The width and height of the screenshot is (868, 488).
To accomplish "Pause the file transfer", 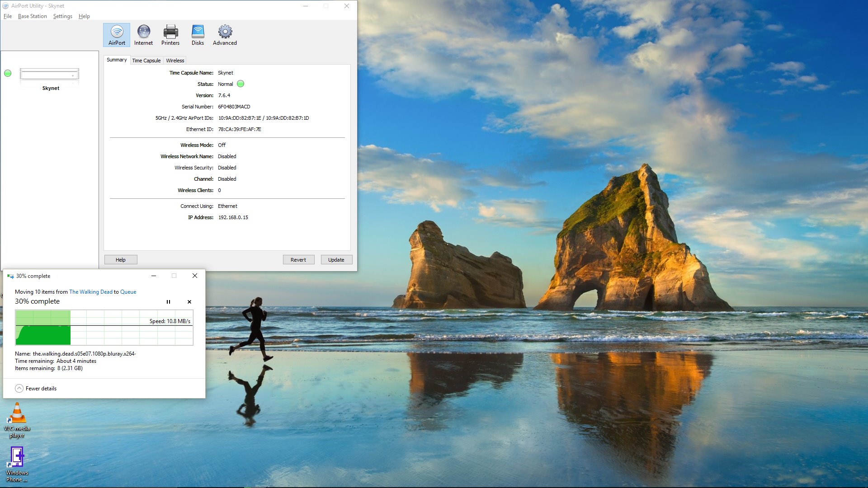I will point(168,302).
